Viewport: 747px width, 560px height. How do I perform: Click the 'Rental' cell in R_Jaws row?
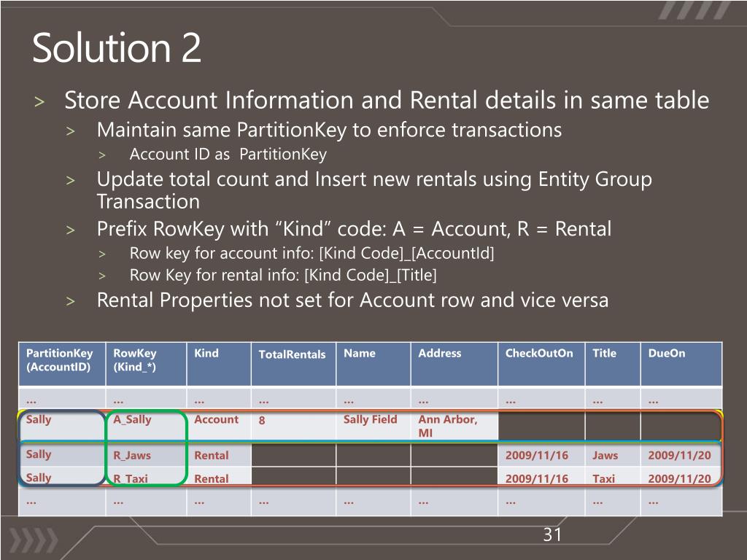(x=219, y=455)
